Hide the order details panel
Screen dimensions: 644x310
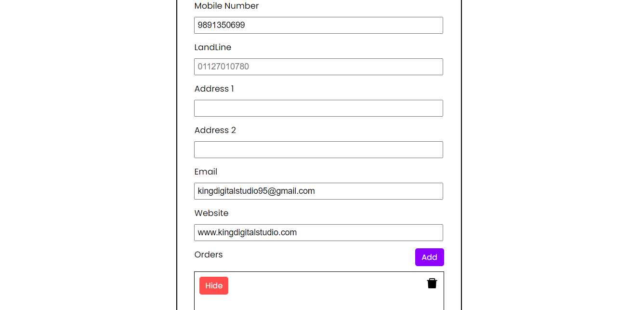(x=214, y=285)
